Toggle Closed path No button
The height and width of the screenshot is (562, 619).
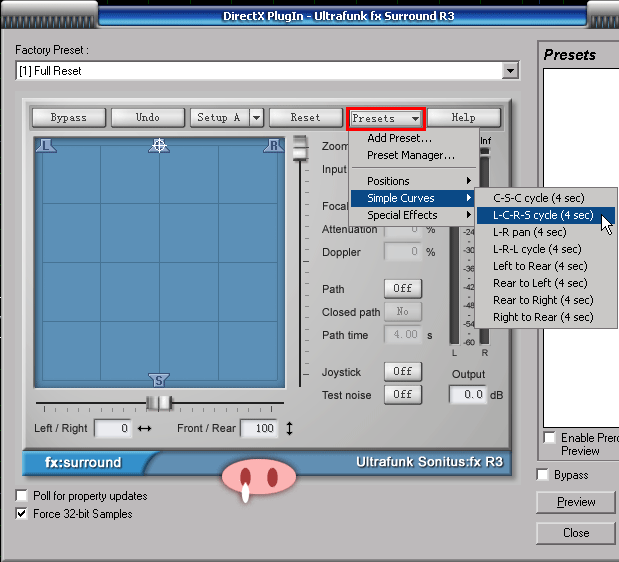pyautogui.click(x=403, y=311)
